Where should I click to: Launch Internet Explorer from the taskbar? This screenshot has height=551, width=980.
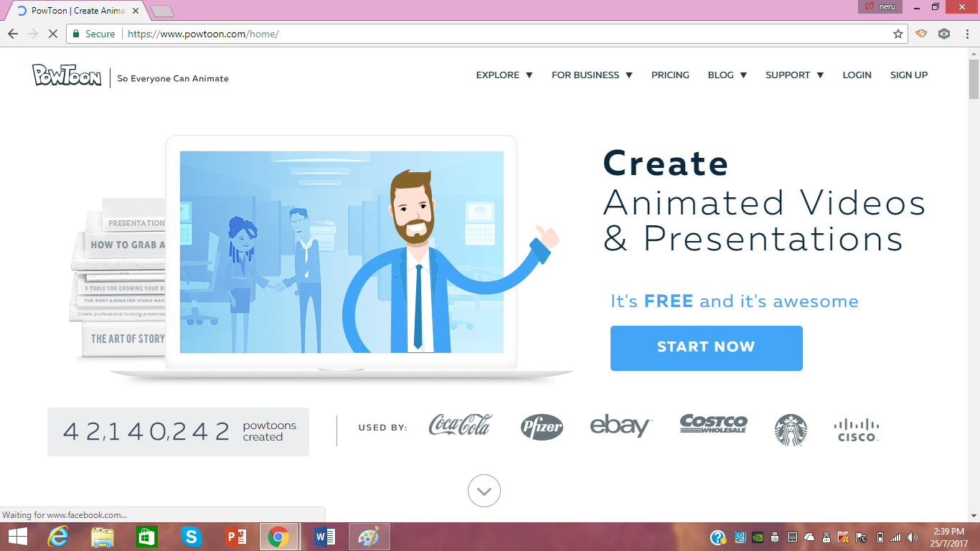coord(58,537)
